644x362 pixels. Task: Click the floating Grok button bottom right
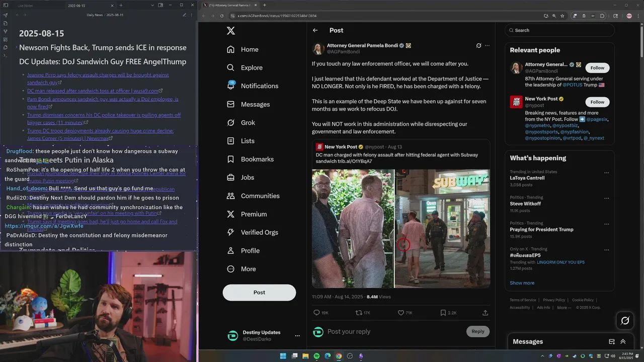pyautogui.click(x=625, y=320)
